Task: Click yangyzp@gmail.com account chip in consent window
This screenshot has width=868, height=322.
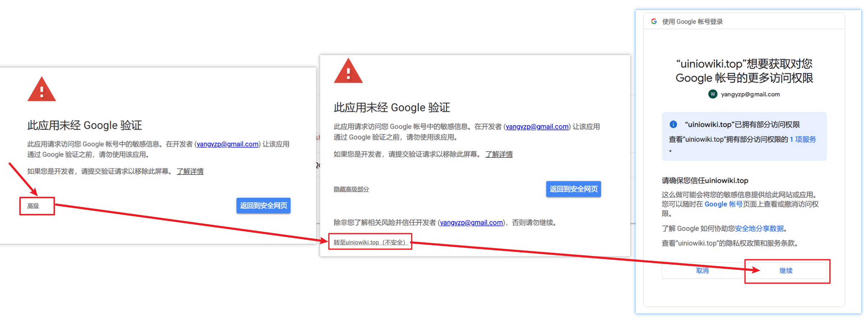Action: pyautogui.click(x=744, y=94)
